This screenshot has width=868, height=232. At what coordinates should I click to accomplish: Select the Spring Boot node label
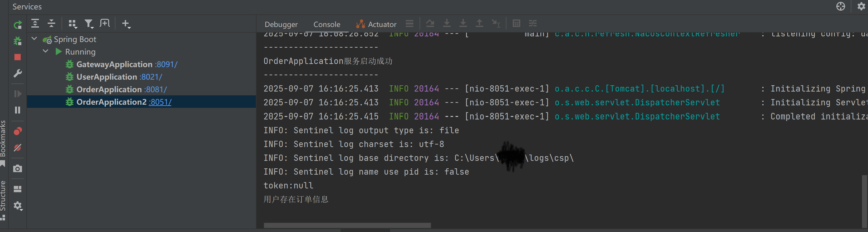[x=75, y=40]
